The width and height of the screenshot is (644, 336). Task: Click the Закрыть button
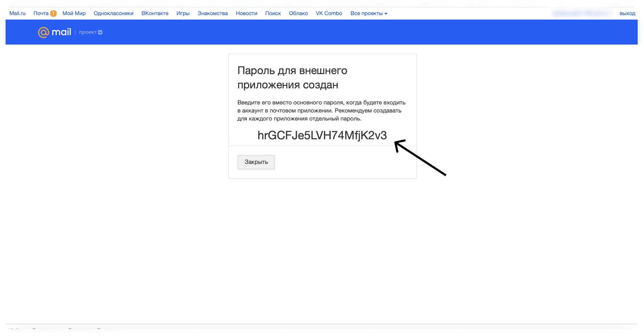click(x=256, y=162)
